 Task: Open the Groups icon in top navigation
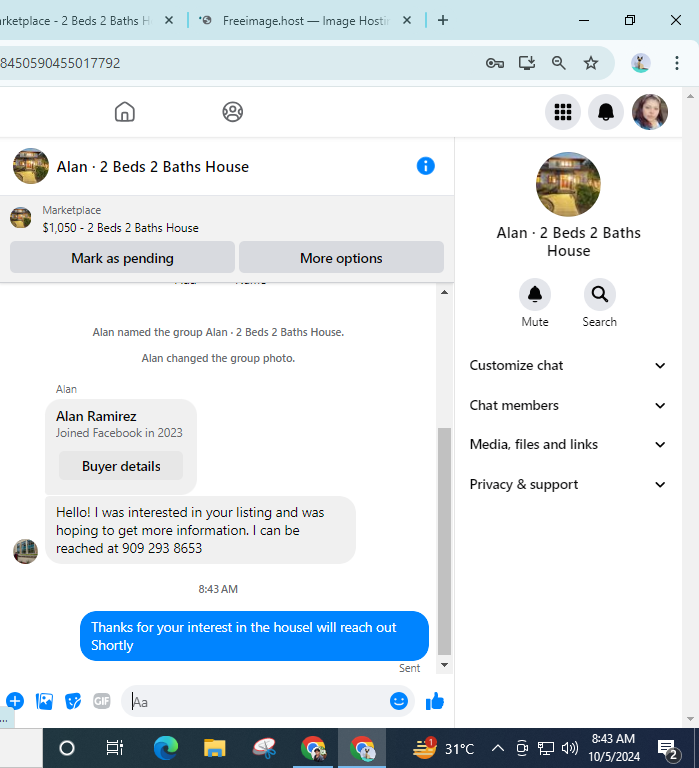point(233,112)
